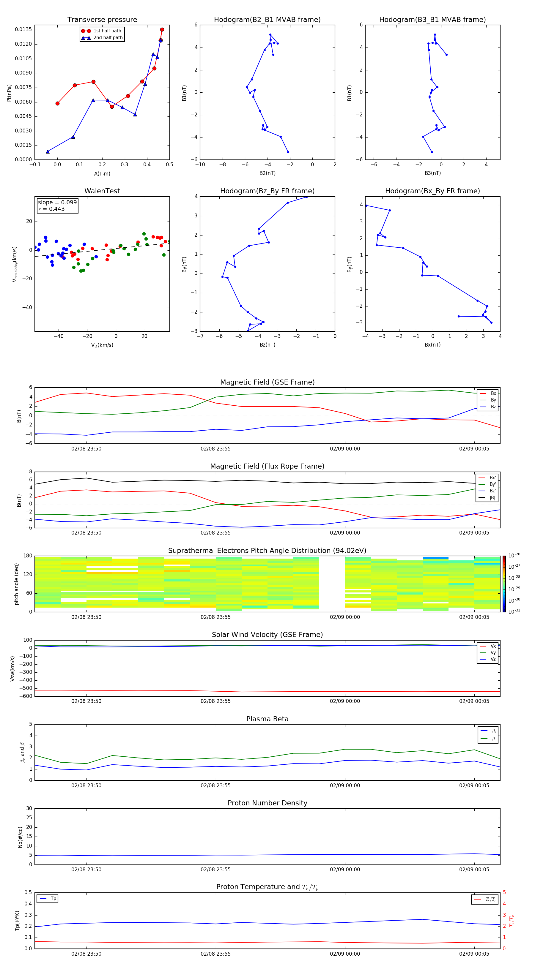Click the red Vx line in velocity plot
The image size is (535, 980).
[x=267, y=691]
